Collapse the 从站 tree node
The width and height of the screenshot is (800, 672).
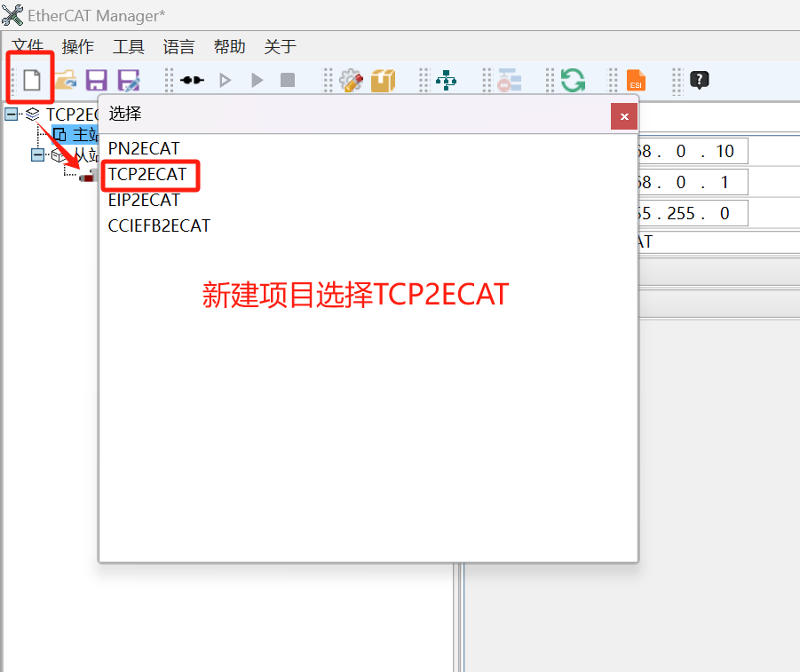[x=38, y=154]
